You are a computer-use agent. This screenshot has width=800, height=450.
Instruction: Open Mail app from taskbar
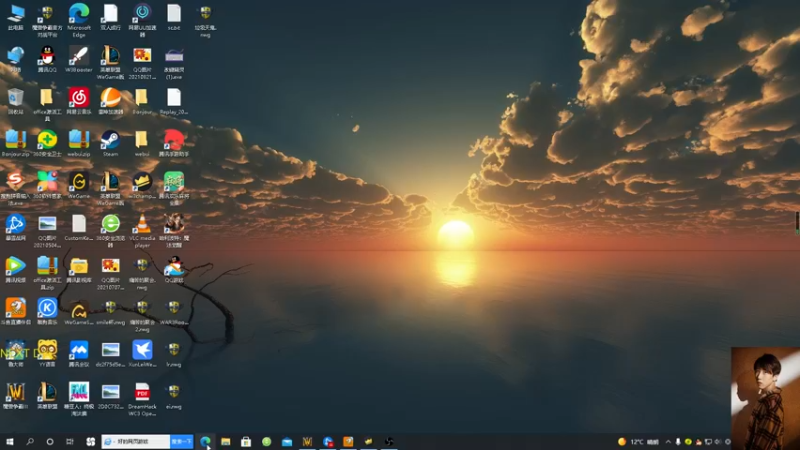tap(287, 441)
